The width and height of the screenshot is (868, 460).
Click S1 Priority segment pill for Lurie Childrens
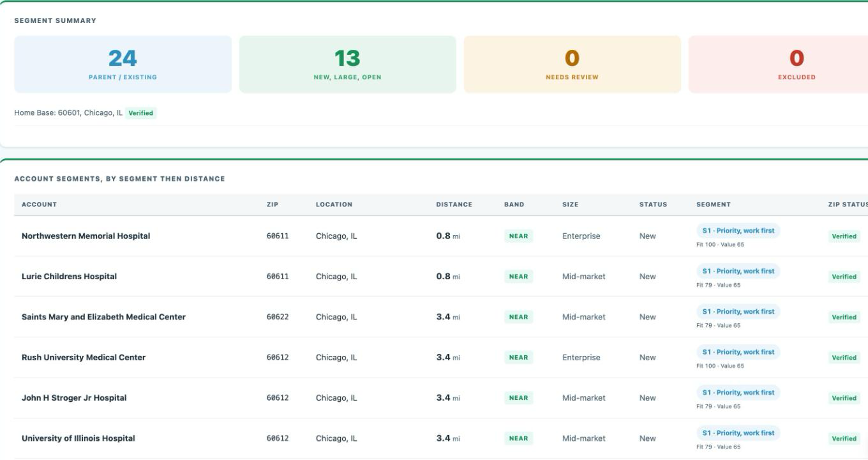[x=738, y=271]
